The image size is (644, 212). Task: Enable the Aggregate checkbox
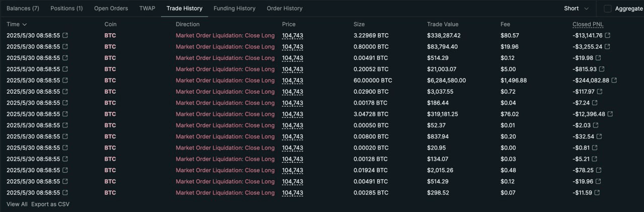coord(608,9)
